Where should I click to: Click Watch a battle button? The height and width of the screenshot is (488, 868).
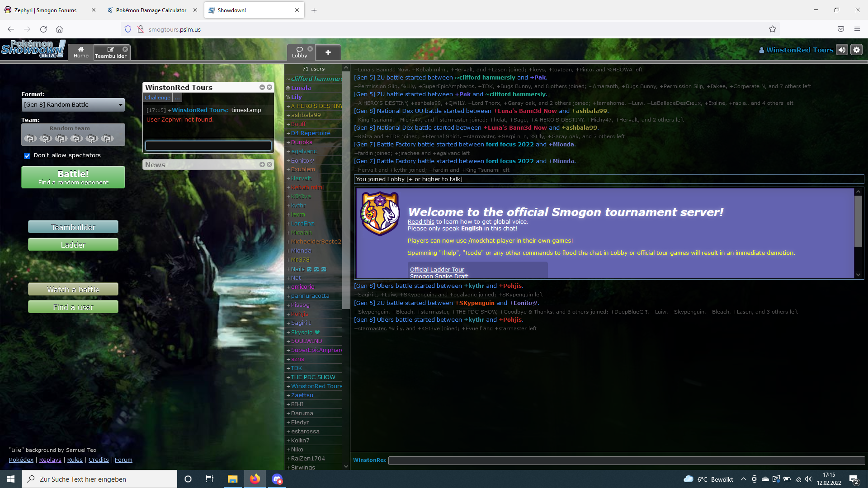pyautogui.click(x=73, y=289)
